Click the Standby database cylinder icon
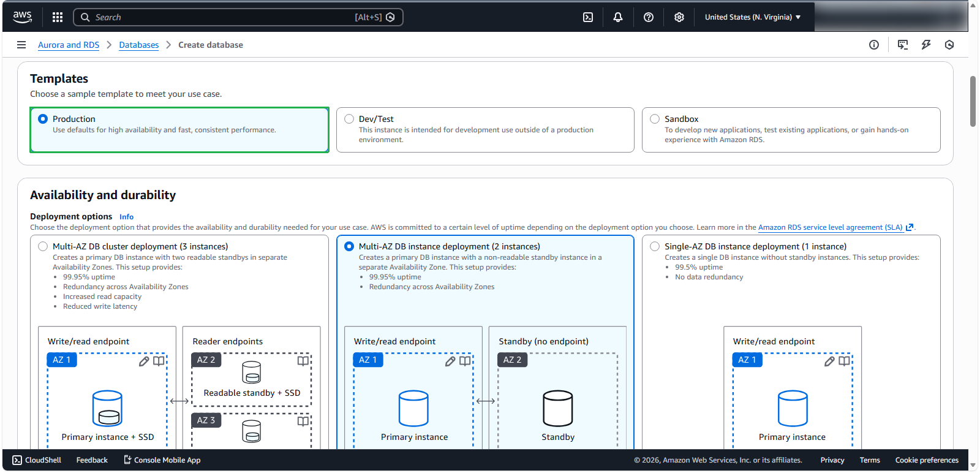 558,408
